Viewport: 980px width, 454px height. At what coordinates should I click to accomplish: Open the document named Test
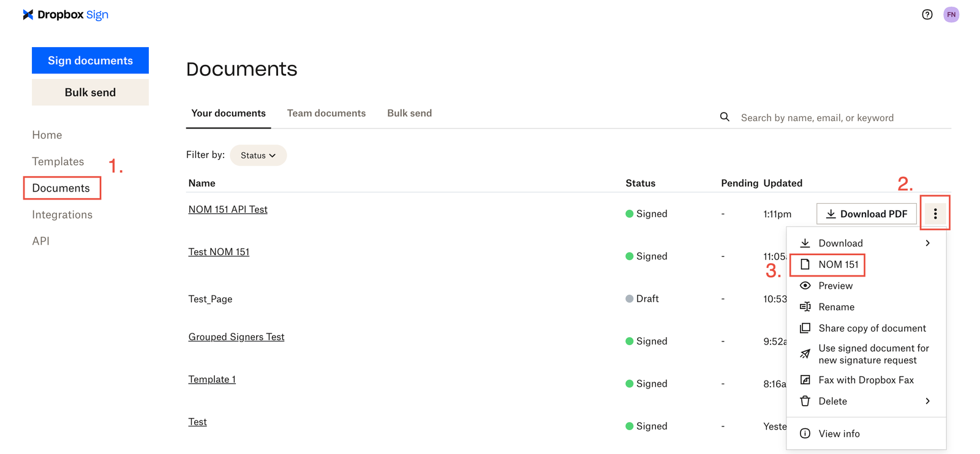(x=197, y=422)
